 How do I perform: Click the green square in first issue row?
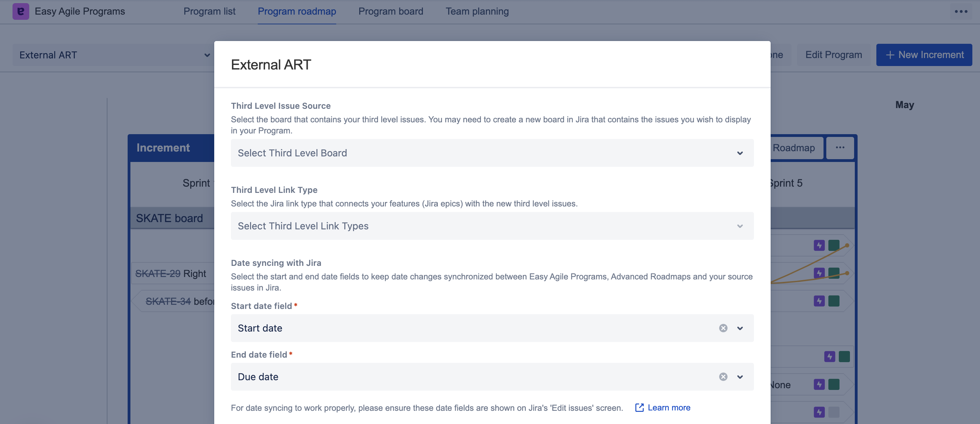(x=834, y=245)
